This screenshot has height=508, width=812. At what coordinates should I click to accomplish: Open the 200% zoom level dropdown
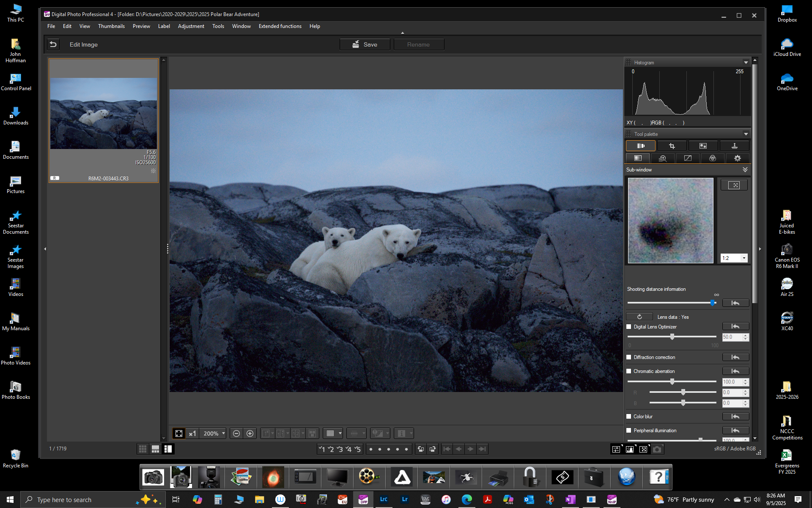223,433
